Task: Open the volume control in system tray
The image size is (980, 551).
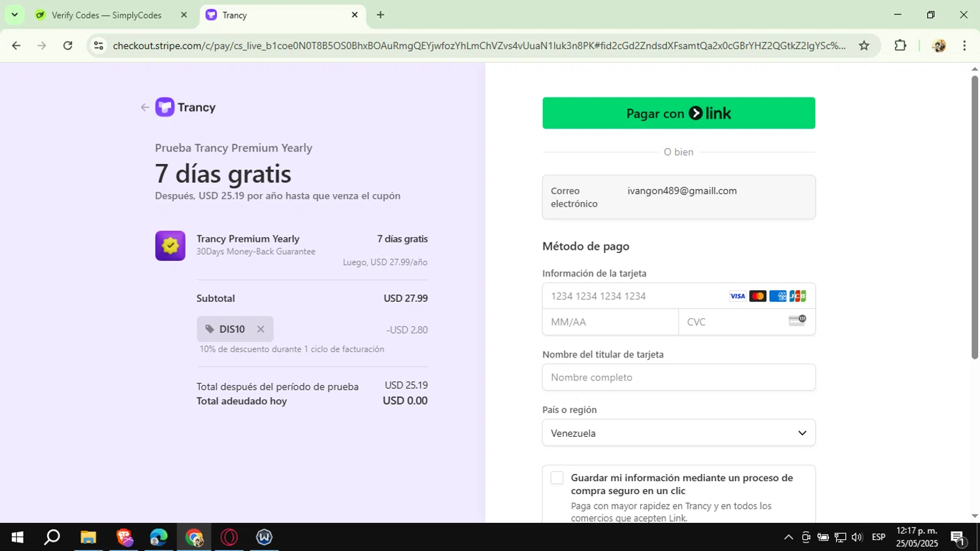Action: [857, 537]
